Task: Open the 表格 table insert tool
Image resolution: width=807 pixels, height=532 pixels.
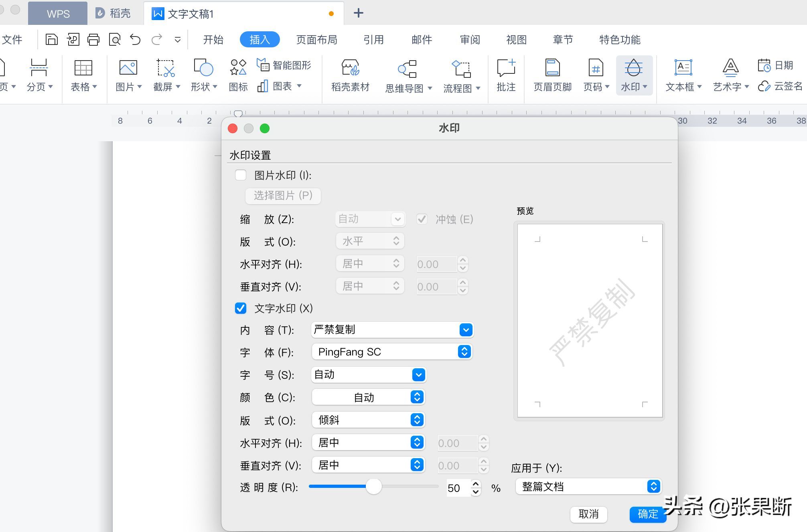Action: click(x=83, y=75)
